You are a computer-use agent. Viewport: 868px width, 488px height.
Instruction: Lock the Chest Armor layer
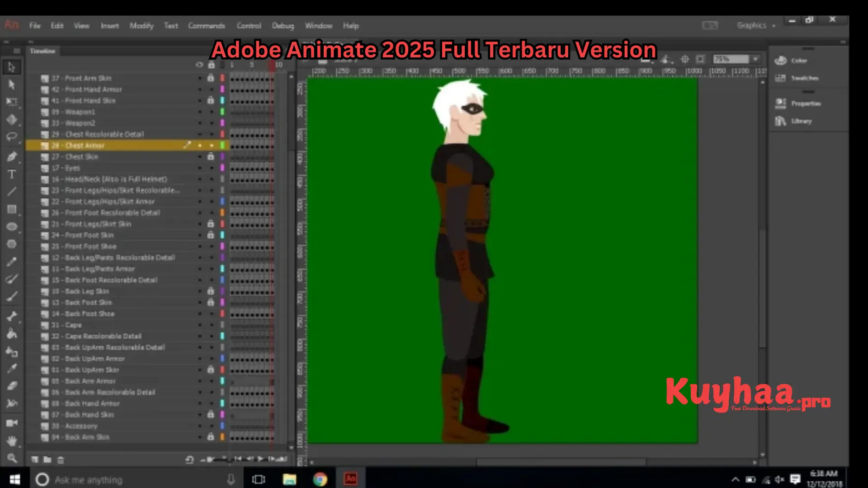[211, 145]
